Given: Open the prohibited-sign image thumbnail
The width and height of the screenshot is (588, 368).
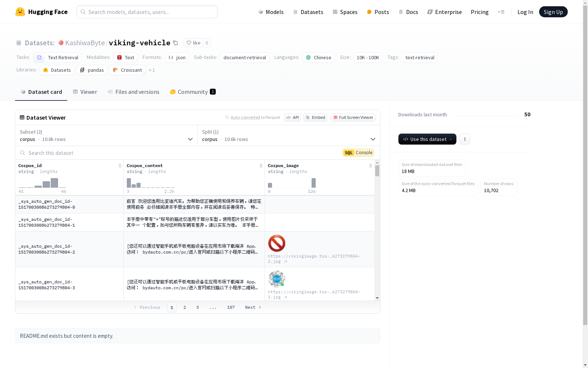Looking at the screenshot, I should coord(277,243).
